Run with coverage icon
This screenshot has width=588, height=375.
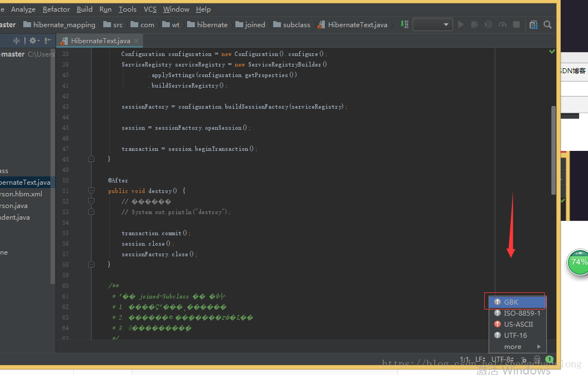489,25
